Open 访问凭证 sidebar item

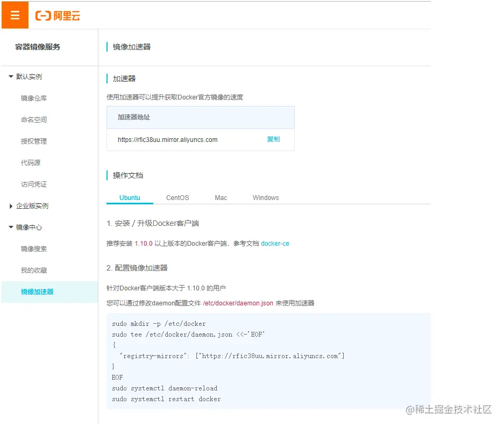coord(34,184)
